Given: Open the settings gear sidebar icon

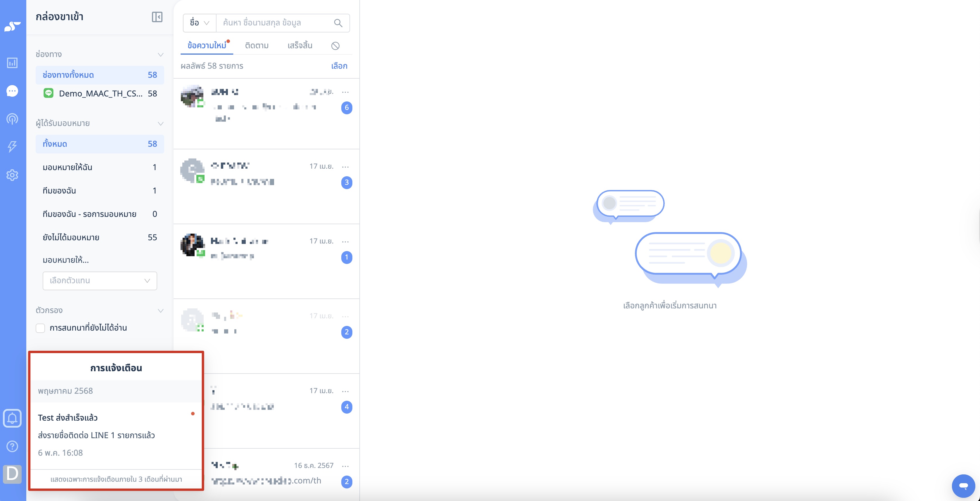Looking at the screenshot, I should coord(12,175).
